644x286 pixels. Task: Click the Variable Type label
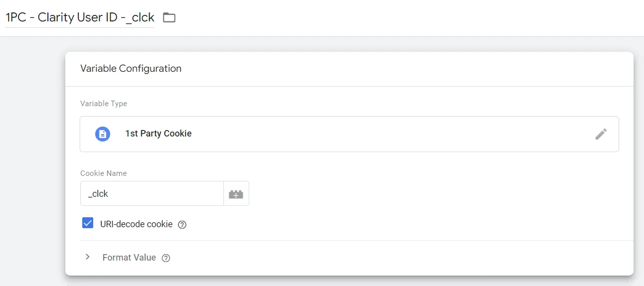pyautogui.click(x=104, y=104)
